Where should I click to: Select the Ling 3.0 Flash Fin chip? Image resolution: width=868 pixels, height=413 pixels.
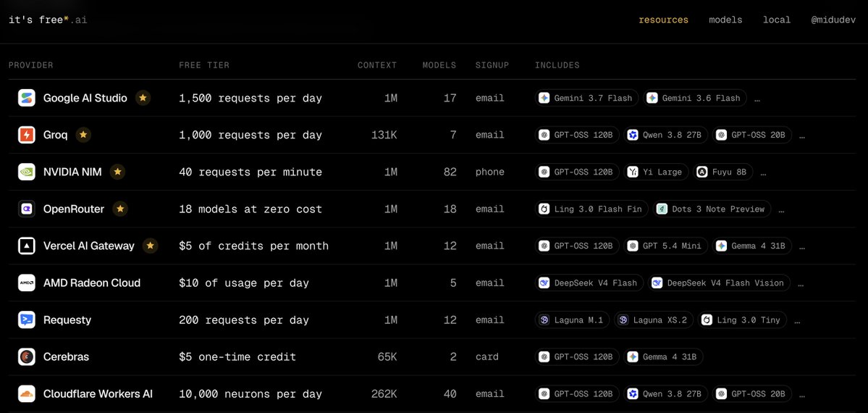pos(591,209)
